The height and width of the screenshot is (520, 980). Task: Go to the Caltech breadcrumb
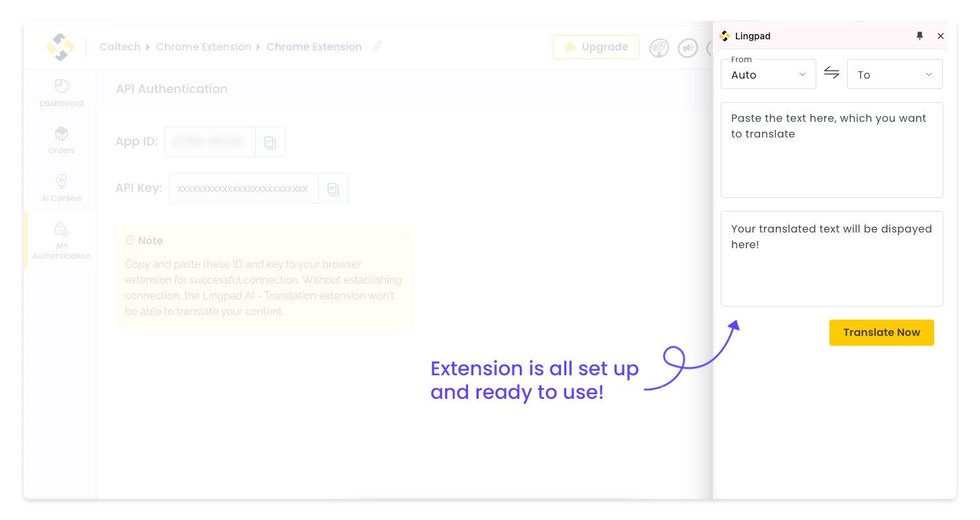click(x=120, y=47)
